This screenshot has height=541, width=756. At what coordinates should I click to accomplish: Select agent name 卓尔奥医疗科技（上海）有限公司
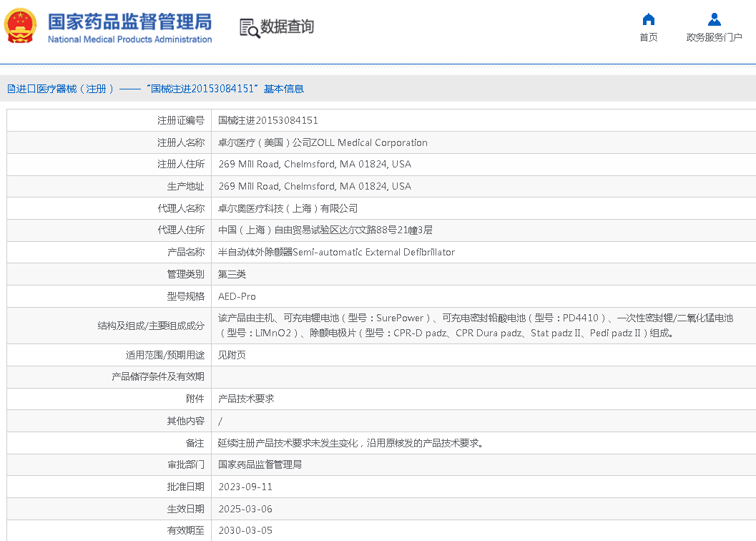288,208
